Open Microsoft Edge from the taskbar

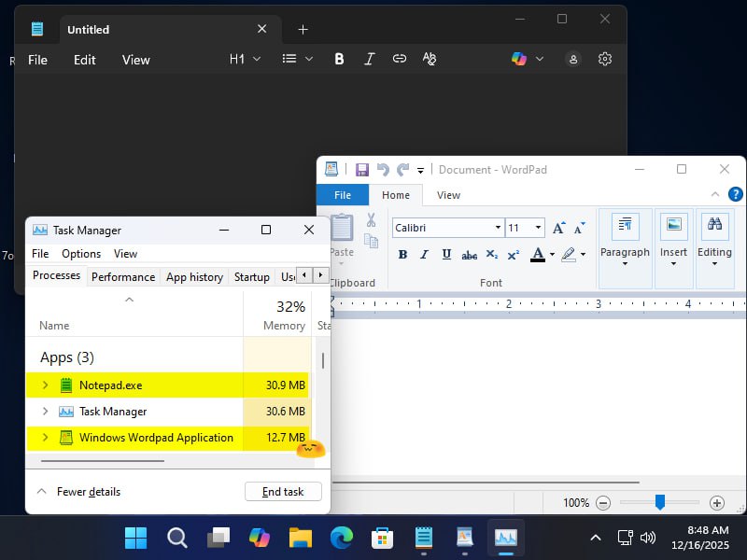(341, 538)
